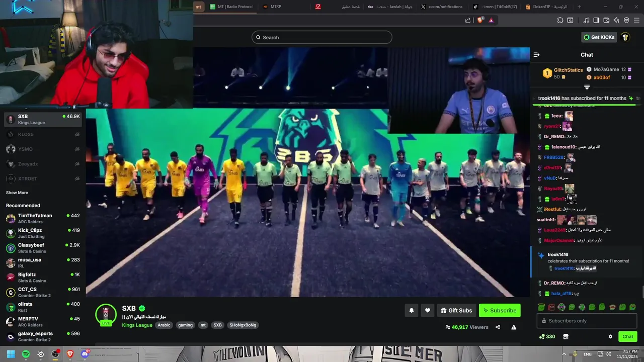Open Classybeef recommended channel

(43, 248)
